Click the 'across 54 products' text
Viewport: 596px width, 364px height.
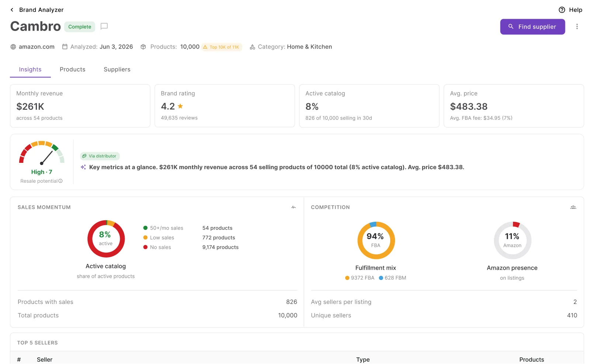click(39, 118)
